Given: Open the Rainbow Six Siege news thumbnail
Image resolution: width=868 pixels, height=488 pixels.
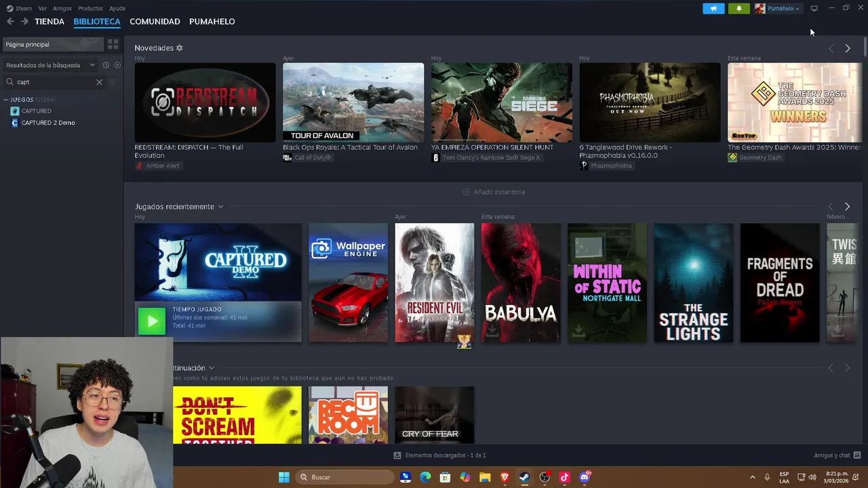Looking at the screenshot, I should click(x=502, y=102).
